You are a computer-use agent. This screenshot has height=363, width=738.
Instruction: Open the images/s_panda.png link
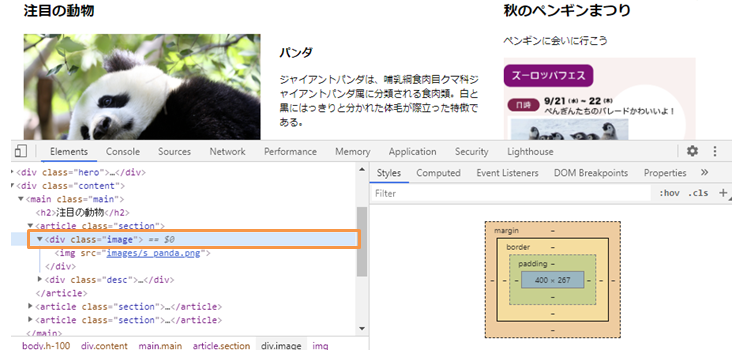click(x=153, y=253)
